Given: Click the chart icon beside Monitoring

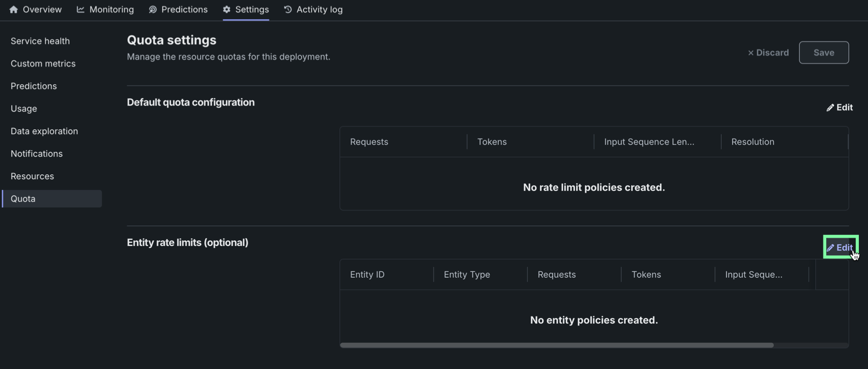Looking at the screenshot, I should click(80, 10).
